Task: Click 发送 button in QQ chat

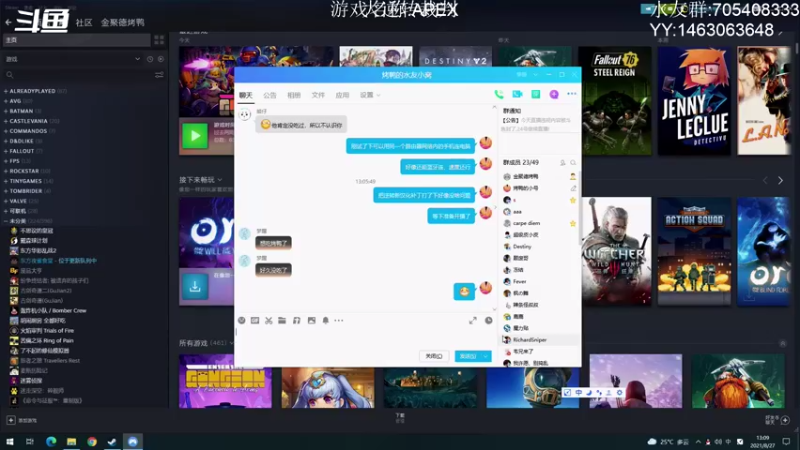Action: pos(467,356)
